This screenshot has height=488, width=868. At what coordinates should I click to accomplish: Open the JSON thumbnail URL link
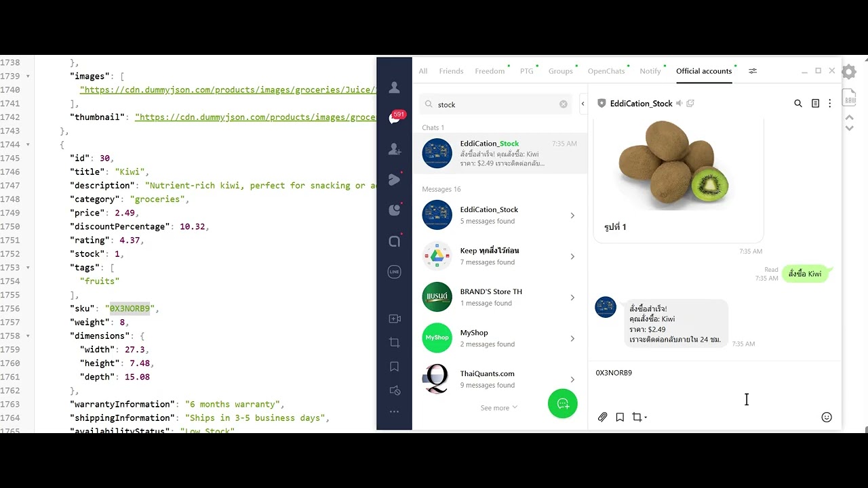256,117
